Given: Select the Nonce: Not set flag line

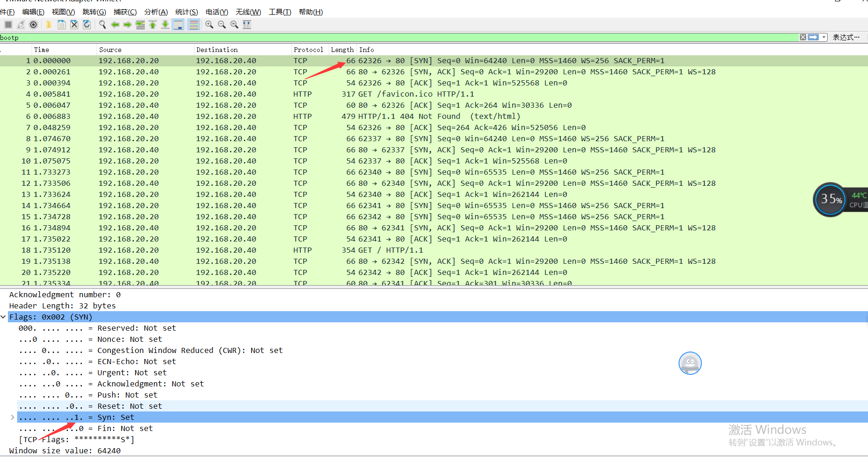Looking at the screenshot, I should click(90, 339).
